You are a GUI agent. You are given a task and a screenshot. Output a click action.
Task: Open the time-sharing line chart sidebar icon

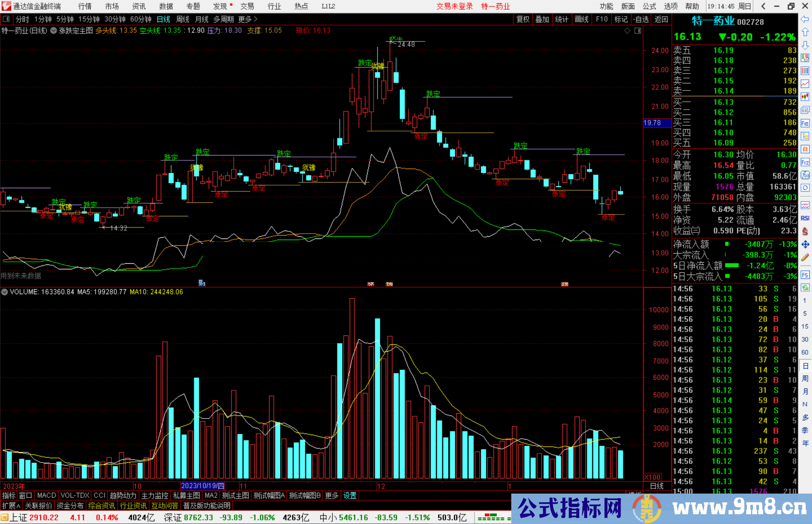[805, 84]
